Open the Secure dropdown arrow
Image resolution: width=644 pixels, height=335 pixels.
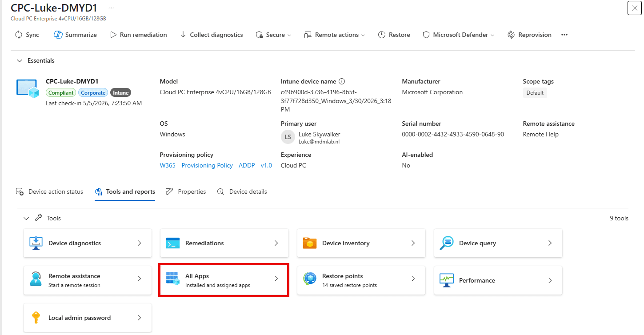tap(289, 35)
